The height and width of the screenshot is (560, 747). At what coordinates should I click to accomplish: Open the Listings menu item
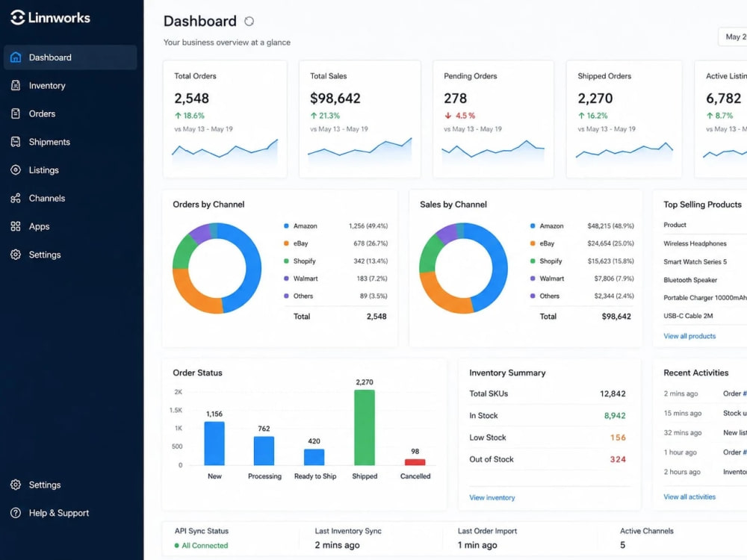70,170
